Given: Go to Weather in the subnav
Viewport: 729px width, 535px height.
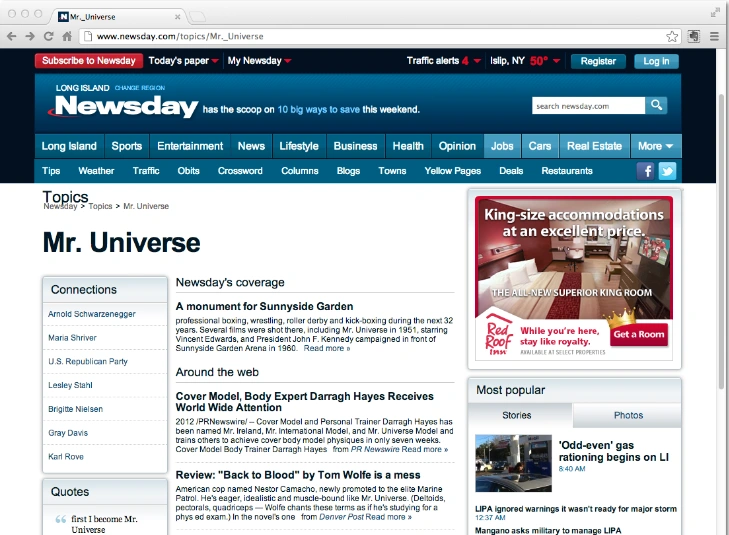Looking at the screenshot, I should [x=96, y=171].
